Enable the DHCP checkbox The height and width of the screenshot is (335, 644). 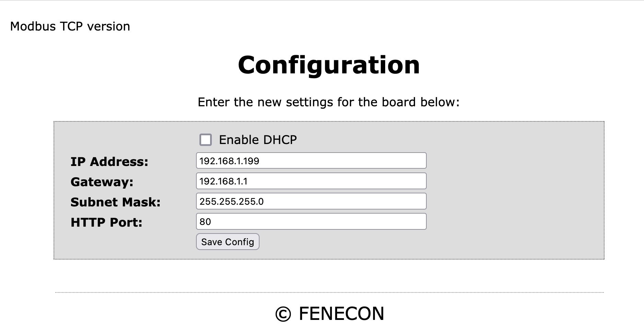point(206,140)
